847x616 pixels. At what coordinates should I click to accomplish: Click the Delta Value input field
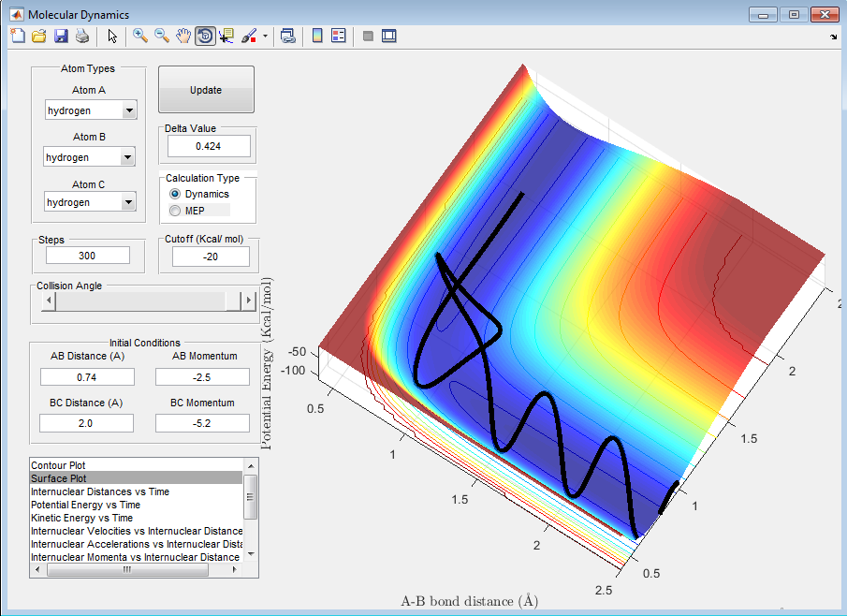[x=209, y=146]
